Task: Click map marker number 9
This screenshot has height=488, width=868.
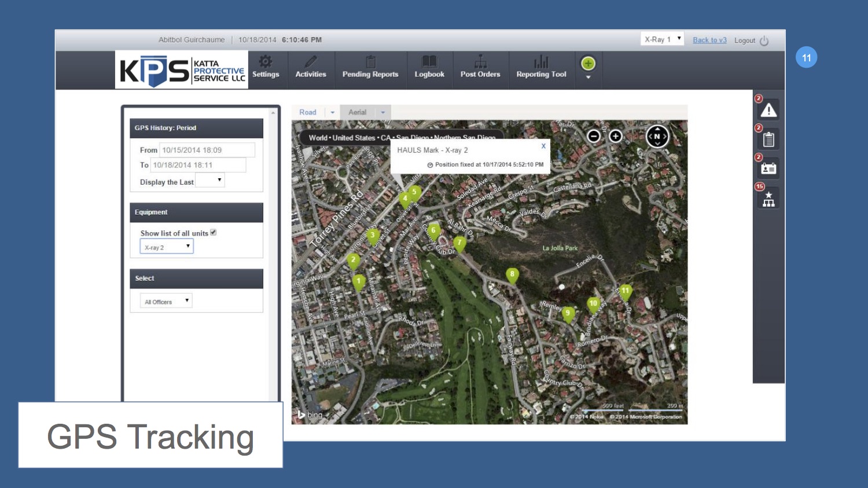Action: [x=568, y=314]
